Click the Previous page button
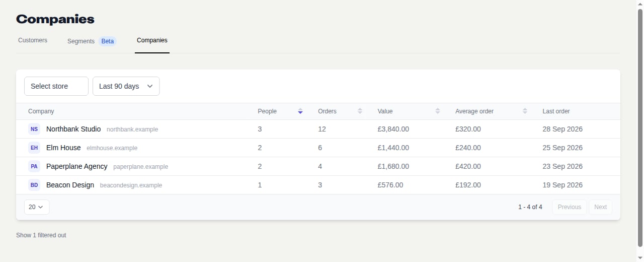The height and width of the screenshot is (262, 644). pyautogui.click(x=570, y=207)
